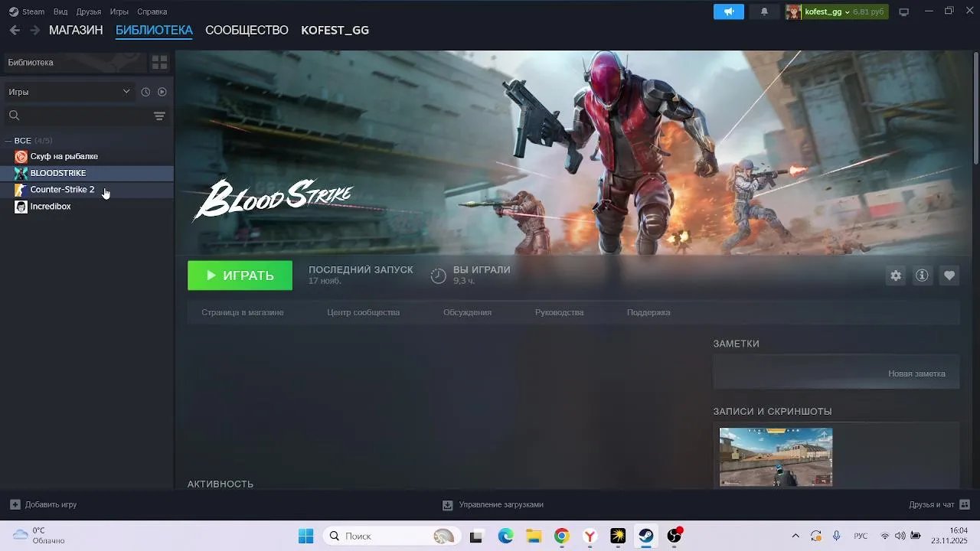Click the kofest_gg profile avatar
Screen dimensions: 980x551
[x=793, y=11]
